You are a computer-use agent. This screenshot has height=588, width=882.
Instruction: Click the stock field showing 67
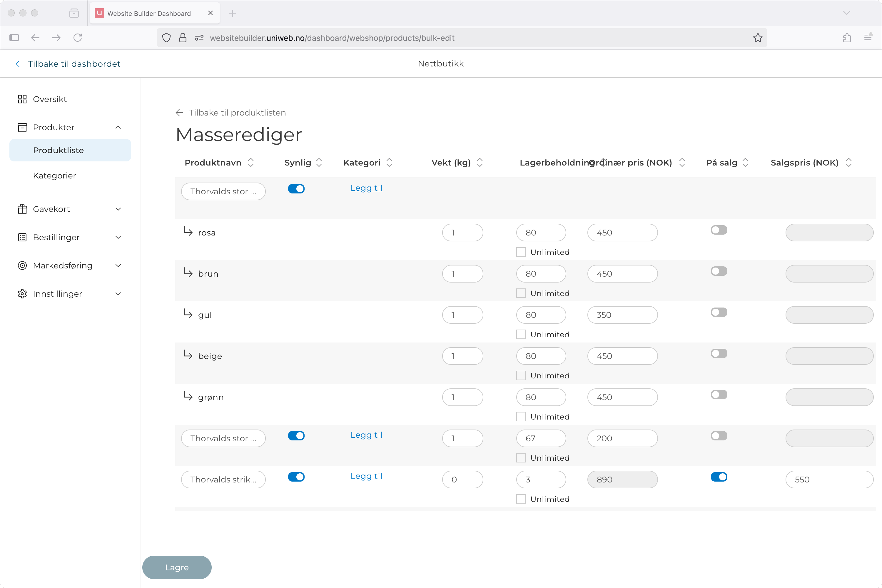pos(541,438)
